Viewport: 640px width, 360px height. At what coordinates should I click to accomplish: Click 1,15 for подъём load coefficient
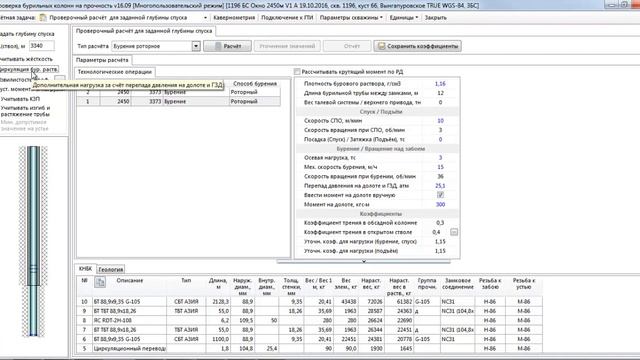(x=440, y=251)
